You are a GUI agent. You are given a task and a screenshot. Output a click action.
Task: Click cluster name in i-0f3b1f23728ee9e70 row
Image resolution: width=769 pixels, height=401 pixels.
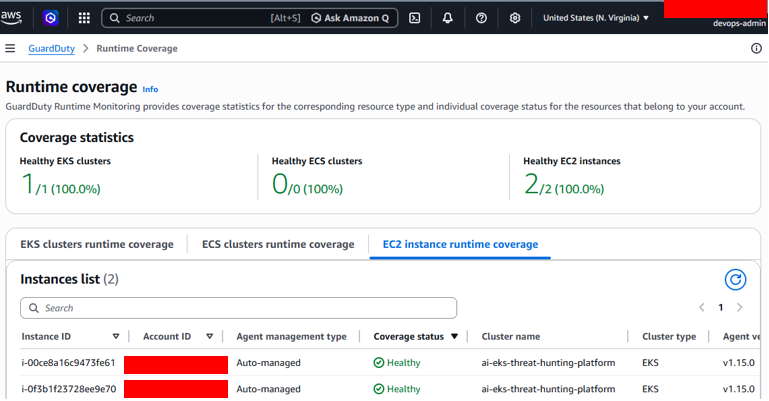[x=548, y=389]
